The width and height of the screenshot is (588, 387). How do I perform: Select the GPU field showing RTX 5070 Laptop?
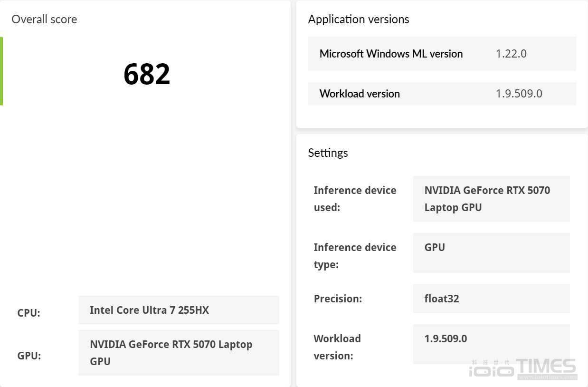click(179, 353)
